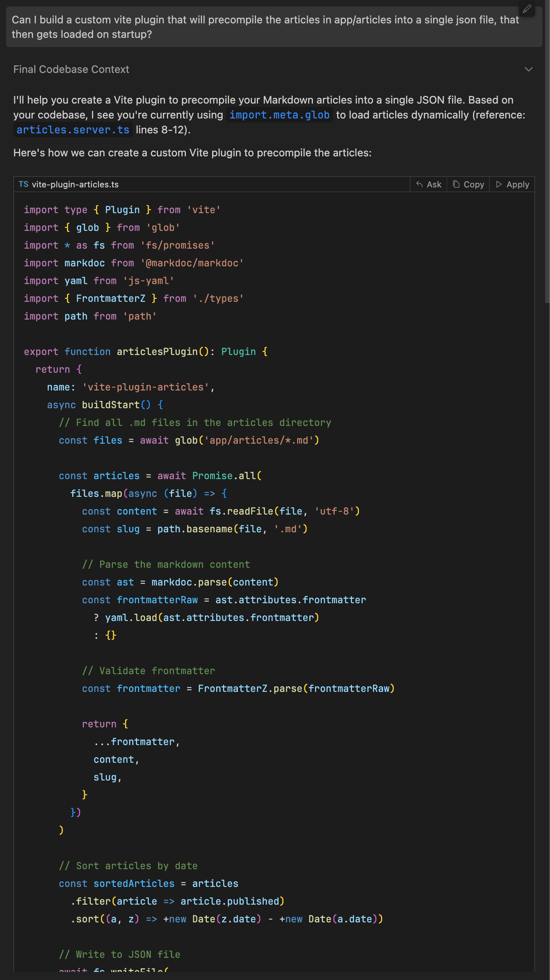The height and width of the screenshot is (980, 550).
Task: Click the user prompt message box
Action: point(274,27)
